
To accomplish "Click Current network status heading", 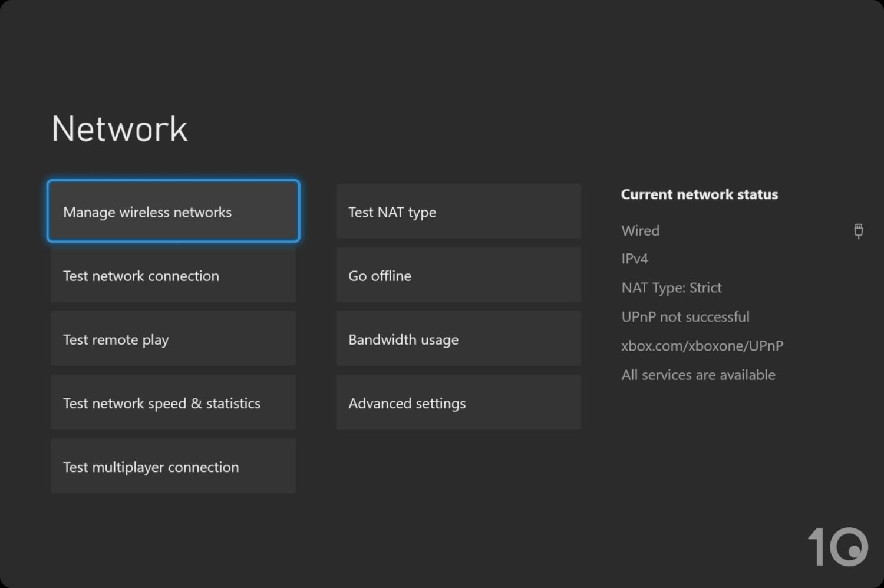I will click(x=700, y=194).
